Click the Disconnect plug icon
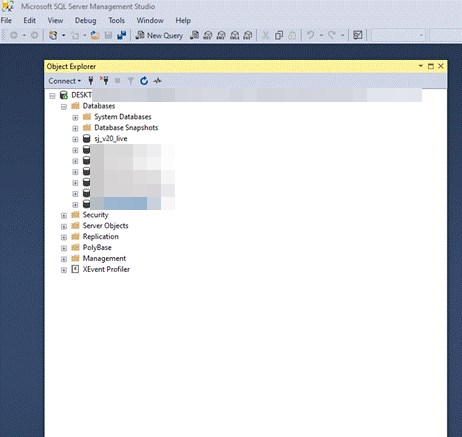Viewport: 462px width, 437px height. click(x=104, y=81)
